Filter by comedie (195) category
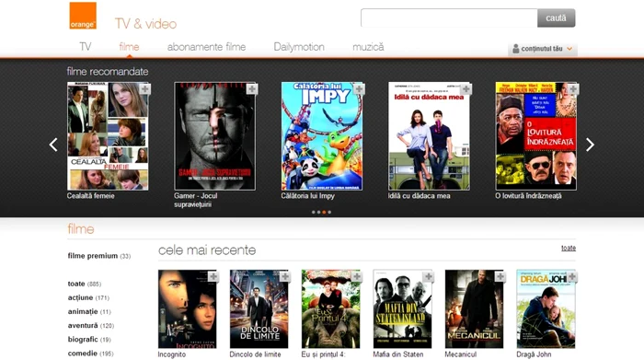Image resolution: width=644 pixels, height=360 pixels. pos(90,354)
